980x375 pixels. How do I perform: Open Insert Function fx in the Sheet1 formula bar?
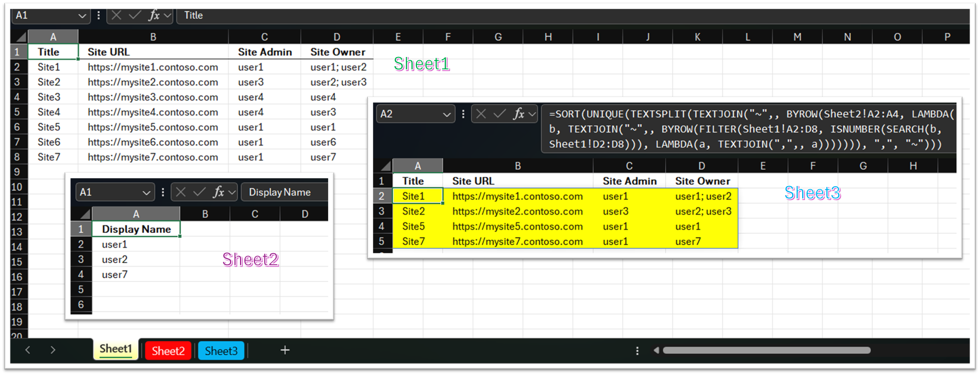154,16
